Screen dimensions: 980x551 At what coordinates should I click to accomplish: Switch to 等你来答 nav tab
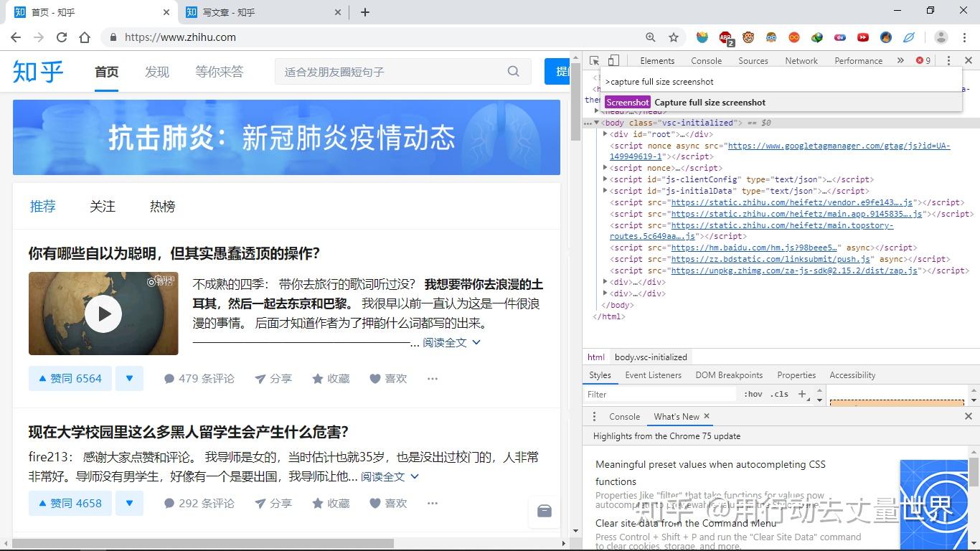point(220,72)
